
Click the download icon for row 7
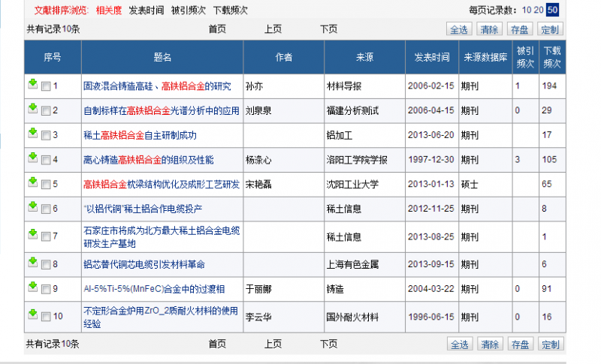click(33, 234)
